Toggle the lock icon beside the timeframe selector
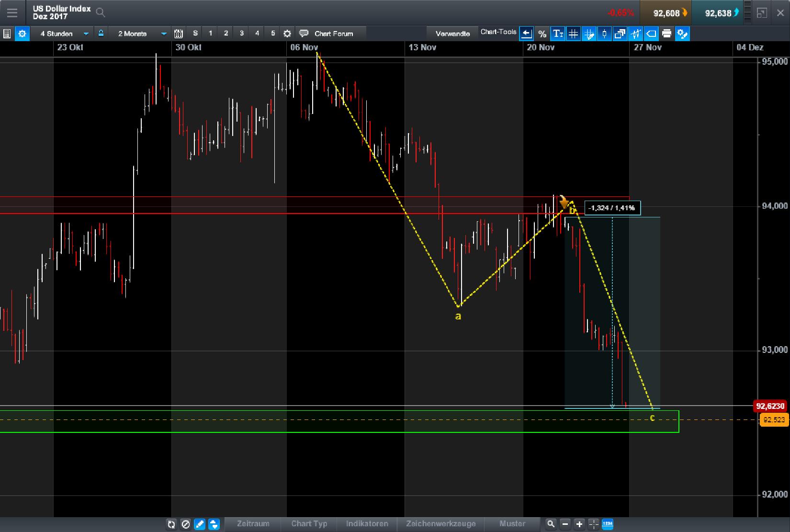 (101, 34)
